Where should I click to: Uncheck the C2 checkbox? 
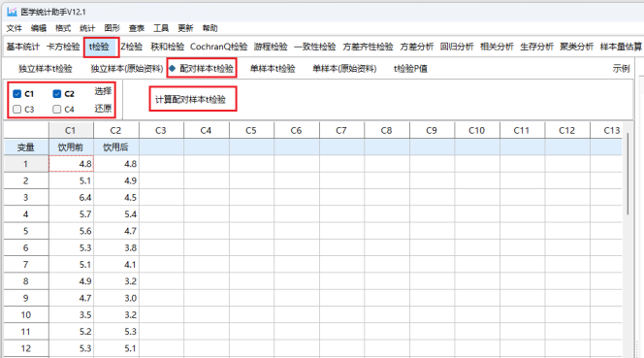[56, 94]
